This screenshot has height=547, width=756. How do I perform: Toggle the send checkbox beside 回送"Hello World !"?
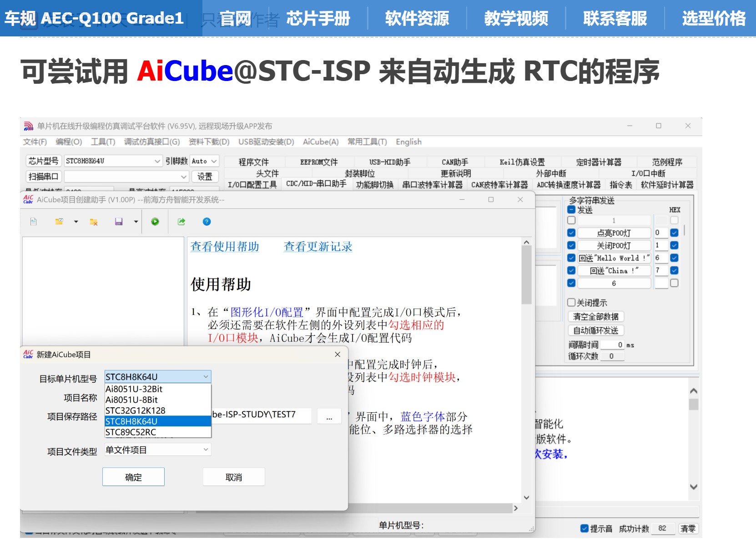coord(572,258)
